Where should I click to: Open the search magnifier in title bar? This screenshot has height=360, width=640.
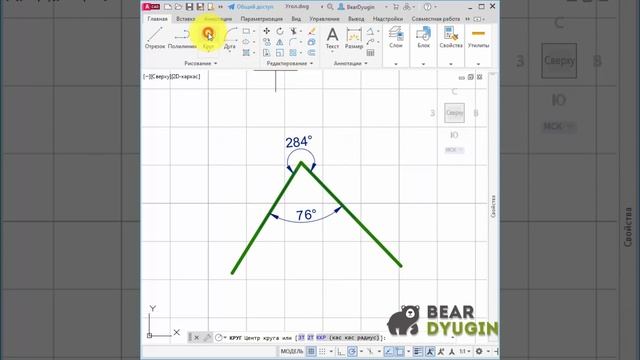[330, 7]
